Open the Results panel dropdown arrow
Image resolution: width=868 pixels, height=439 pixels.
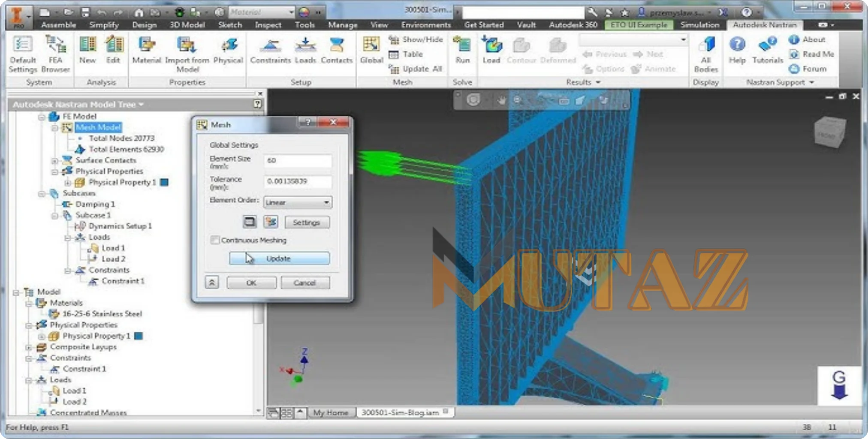(598, 82)
